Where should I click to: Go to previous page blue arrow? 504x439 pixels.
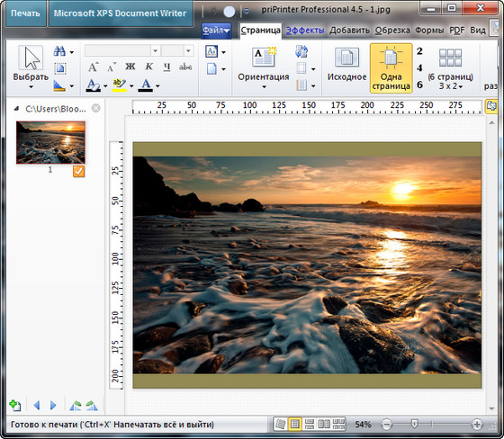pos(37,406)
